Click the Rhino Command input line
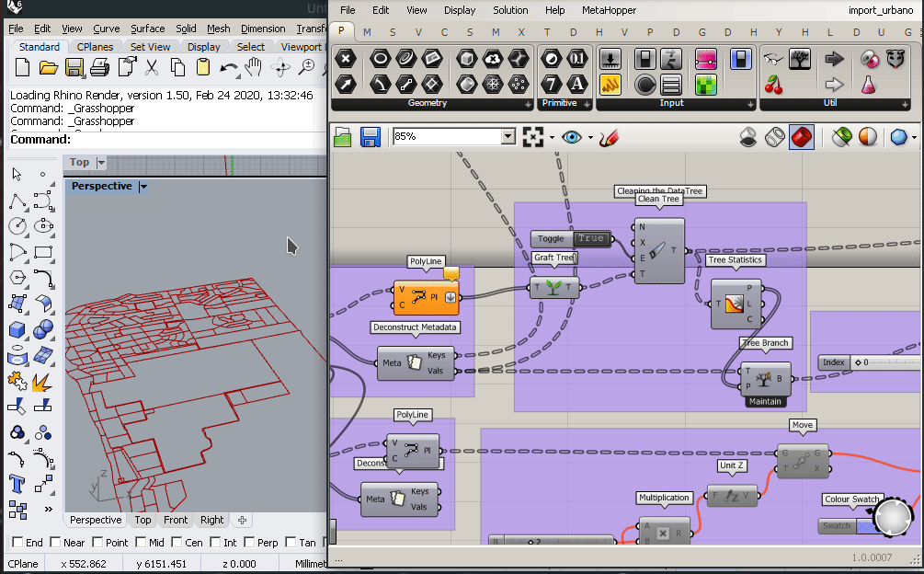924x574 pixels. coord(166,140)
